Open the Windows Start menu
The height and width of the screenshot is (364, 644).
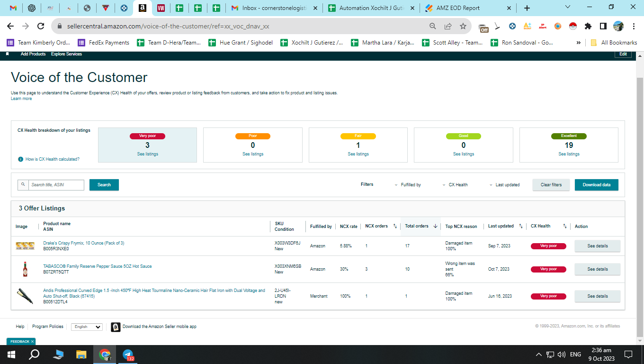(x=11, y=355)
